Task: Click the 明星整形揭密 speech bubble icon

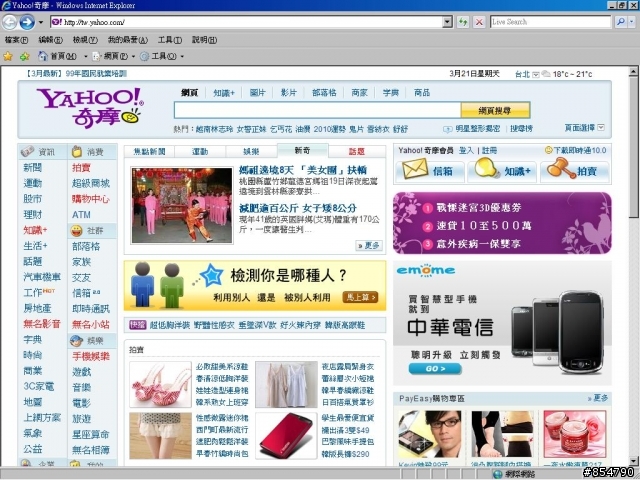Action: pos(447,129)
